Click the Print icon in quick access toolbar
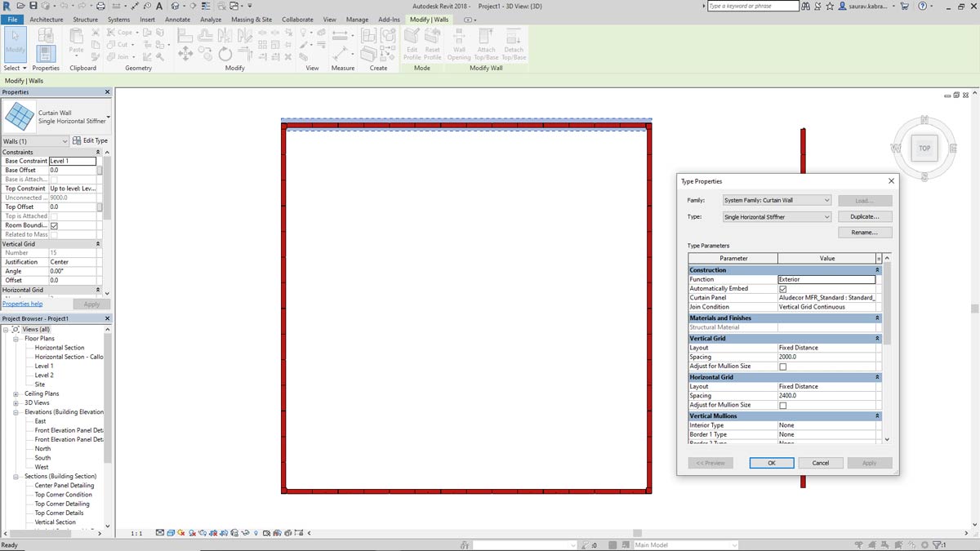 coord(100,6)
